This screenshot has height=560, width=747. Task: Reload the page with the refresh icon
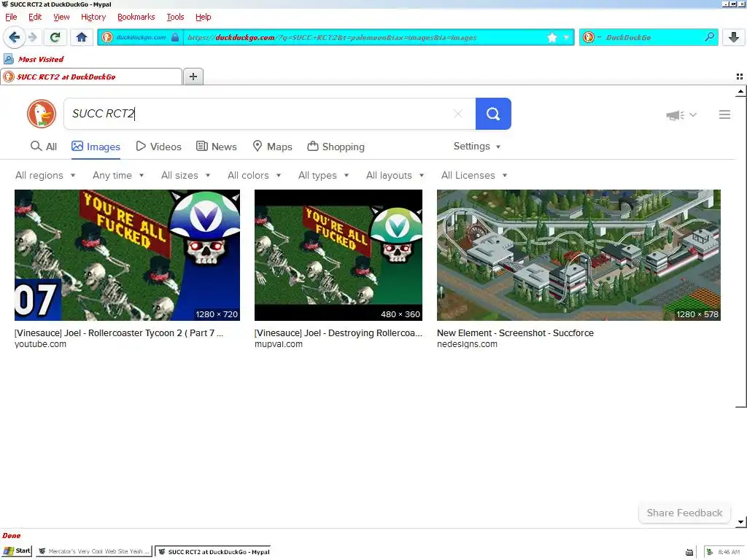(x=55, y=37)
